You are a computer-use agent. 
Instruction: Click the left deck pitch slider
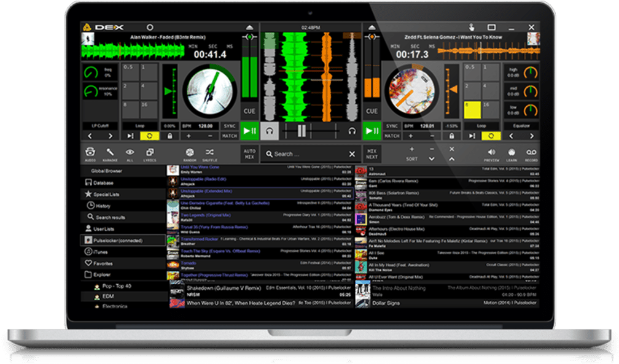point(169,91)
